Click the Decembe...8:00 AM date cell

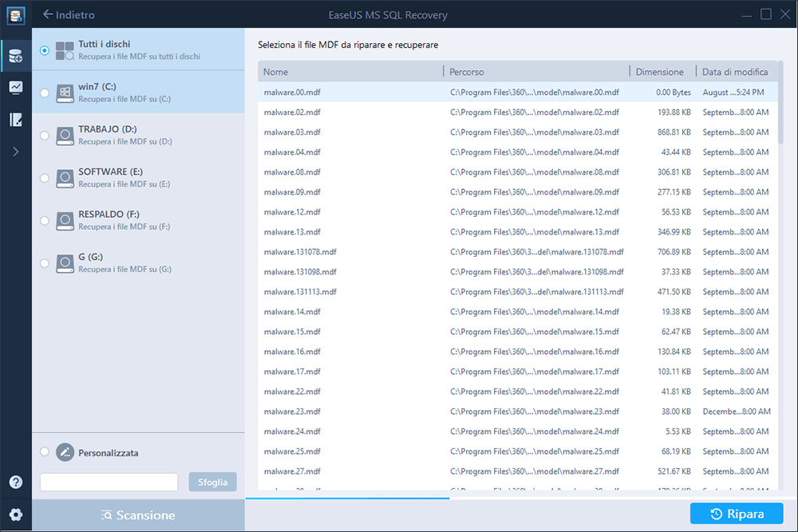737,412
